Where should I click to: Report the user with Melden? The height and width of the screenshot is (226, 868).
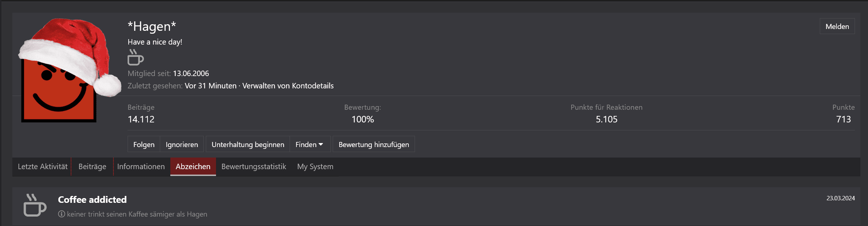[x=837, y=26]
